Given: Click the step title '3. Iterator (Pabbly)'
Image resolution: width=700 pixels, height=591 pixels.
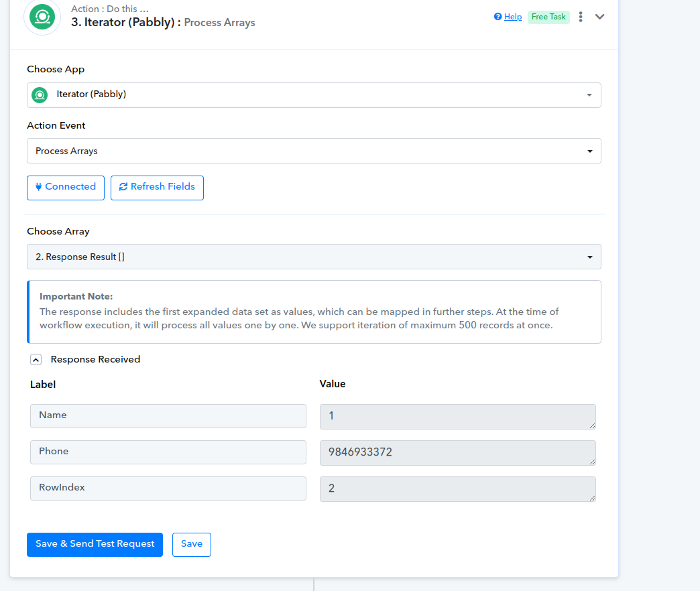Looking at the screenshot, I should point(126,22).
